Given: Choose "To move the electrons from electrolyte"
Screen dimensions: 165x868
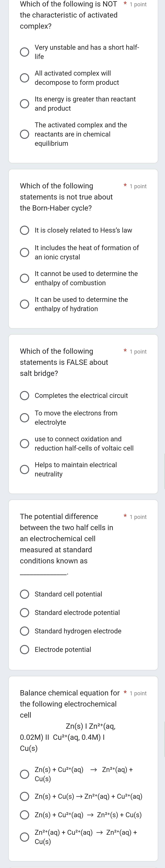Looking at the screenshot, I should coord(24,417).
